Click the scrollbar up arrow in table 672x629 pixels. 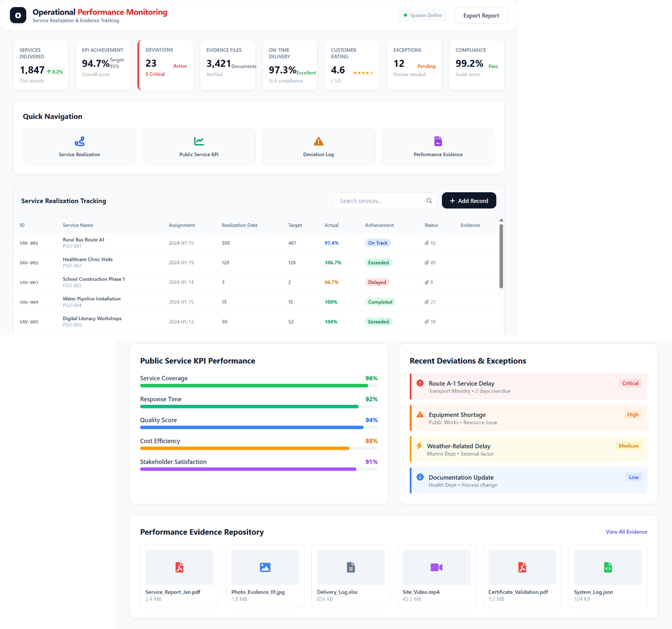tap(501, 220)
